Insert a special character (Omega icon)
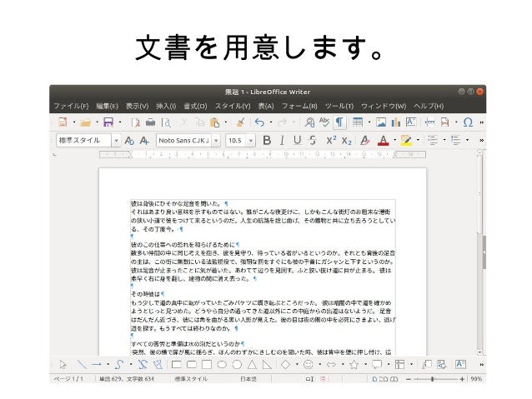The width and height of the screenshot is (532, 399). coord(468,122)
